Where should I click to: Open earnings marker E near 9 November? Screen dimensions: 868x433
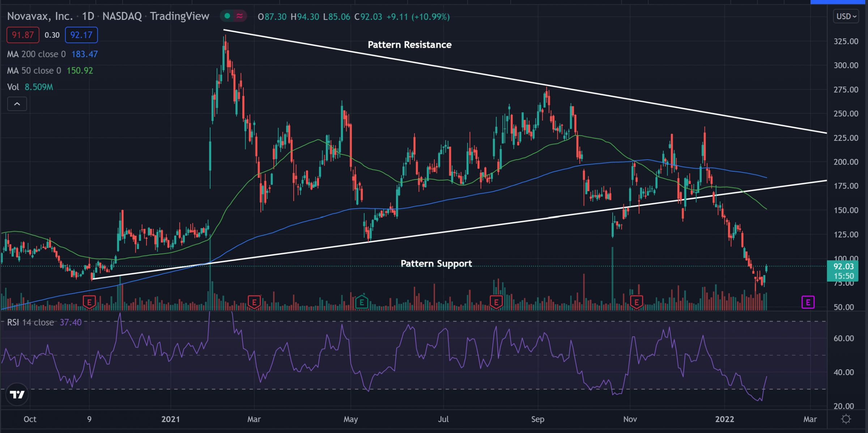(89, 302)
